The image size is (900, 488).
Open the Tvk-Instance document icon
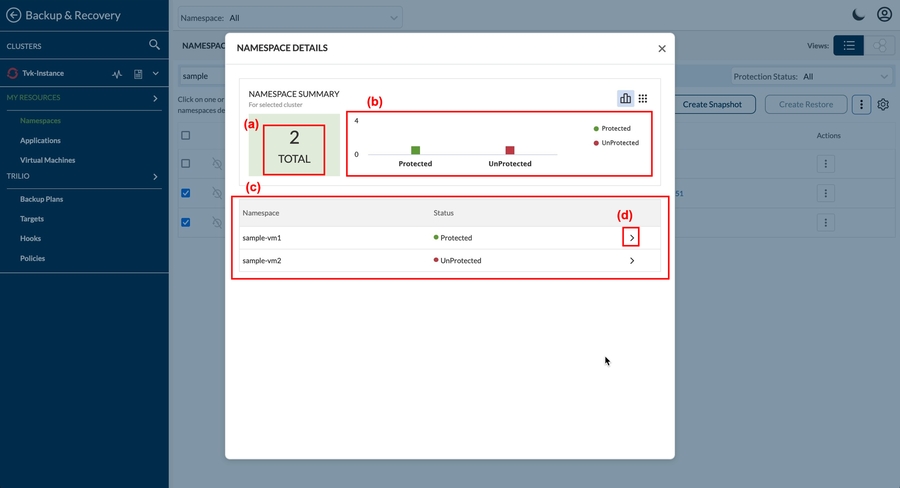(x=137, y=74)
